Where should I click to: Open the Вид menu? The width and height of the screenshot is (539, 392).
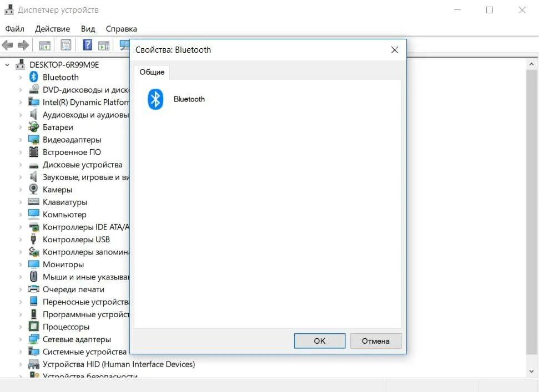(87, 28)
